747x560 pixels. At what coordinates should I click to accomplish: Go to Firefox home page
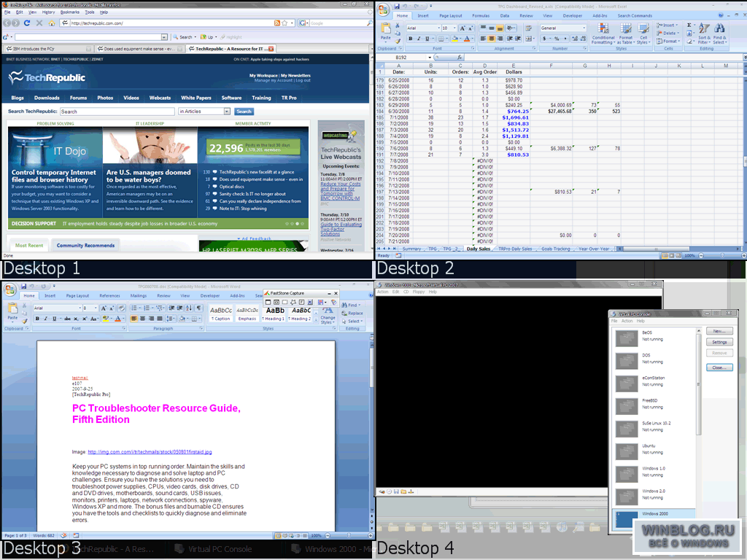click(x=52, y=23)
